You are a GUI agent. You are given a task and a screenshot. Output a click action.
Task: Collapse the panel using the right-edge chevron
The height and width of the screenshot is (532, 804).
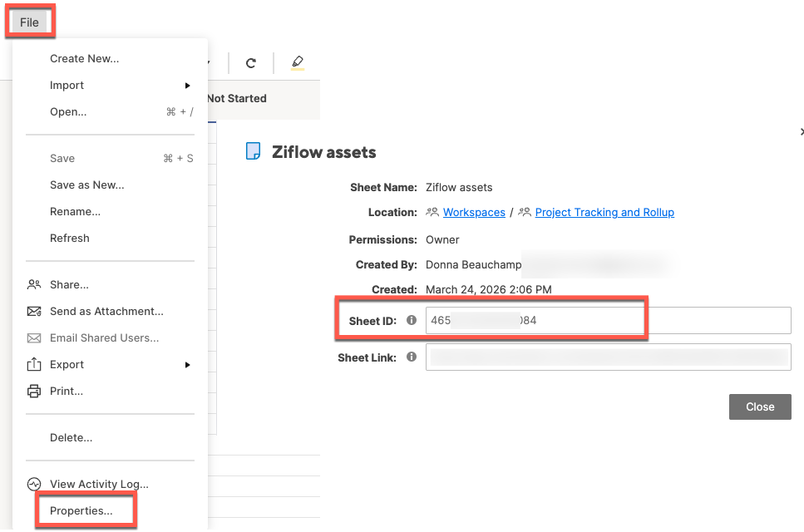click(x=801, y=131)
